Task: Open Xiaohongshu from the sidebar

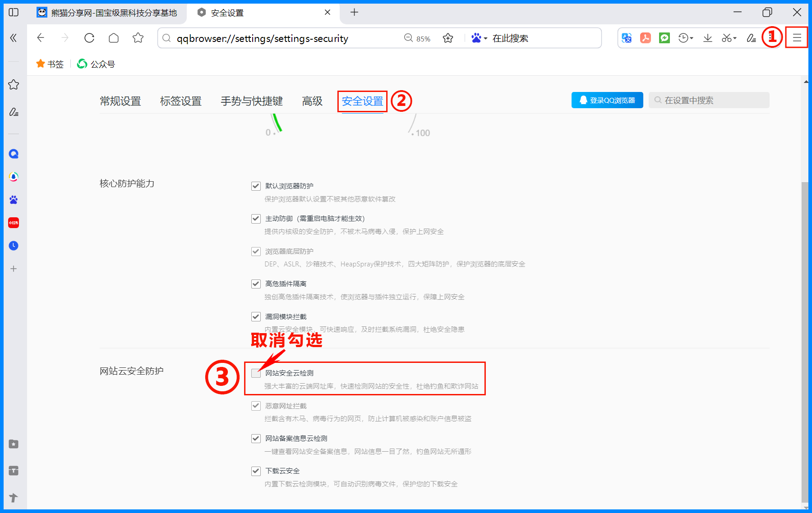Action: pos(14,222)
